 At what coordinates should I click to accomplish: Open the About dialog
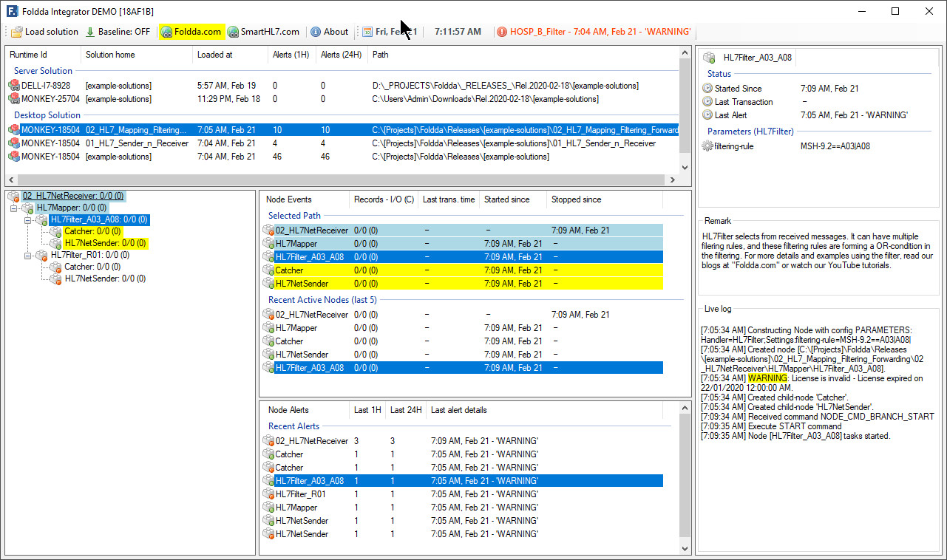tap(329, 32)
